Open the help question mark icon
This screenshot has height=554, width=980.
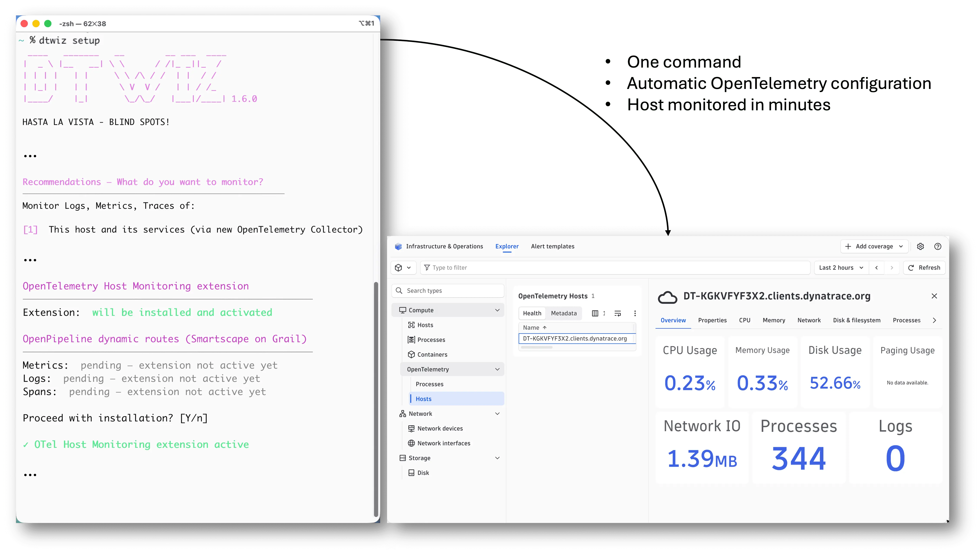click(x=937, y=246)
